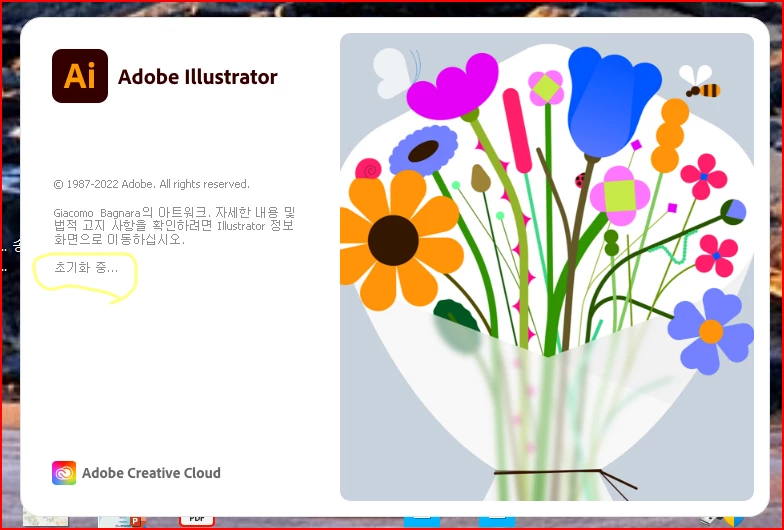Click the "Adobe Creative Cloud" label
The image size is (784, 530).
click(151, 473)
